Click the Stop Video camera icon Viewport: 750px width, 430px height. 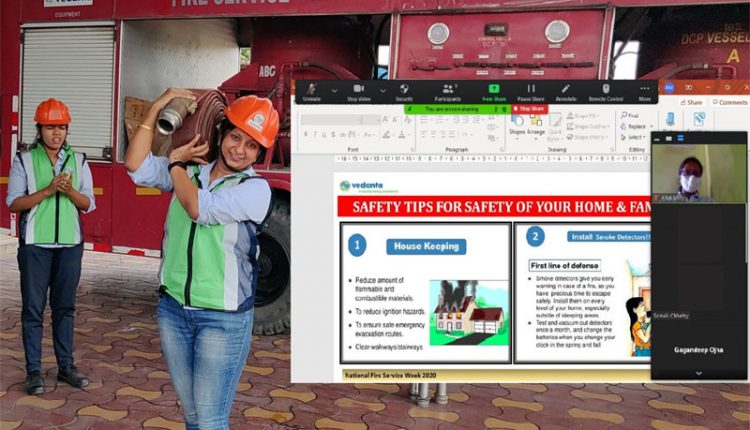[359, 90]
